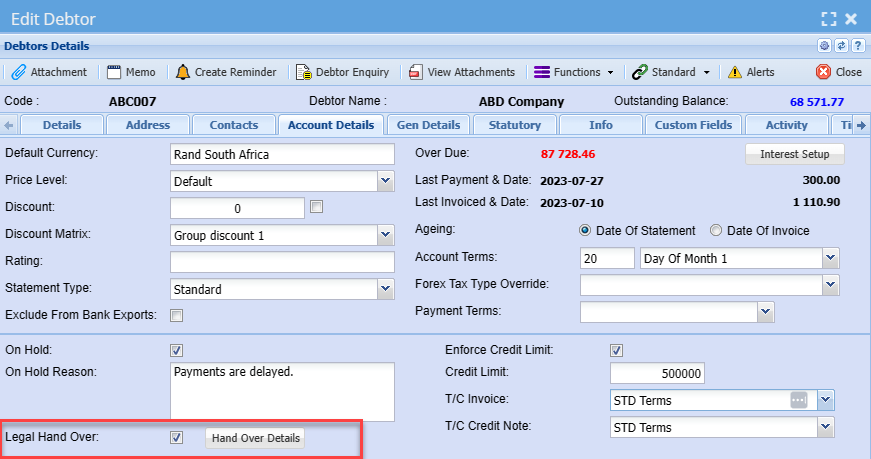The width and height of the screenshot is (871, 459).
Task: Click the Account Terms days field
Action: click(607, 258)
